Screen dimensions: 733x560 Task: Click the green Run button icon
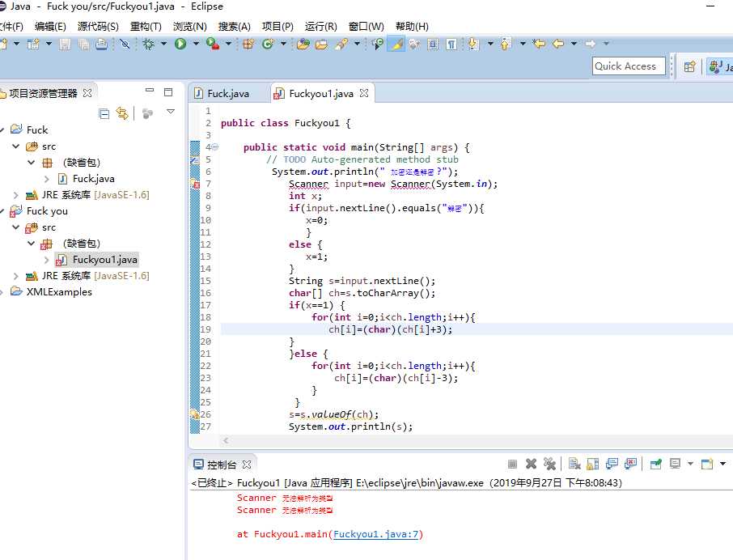click(180, 44)
